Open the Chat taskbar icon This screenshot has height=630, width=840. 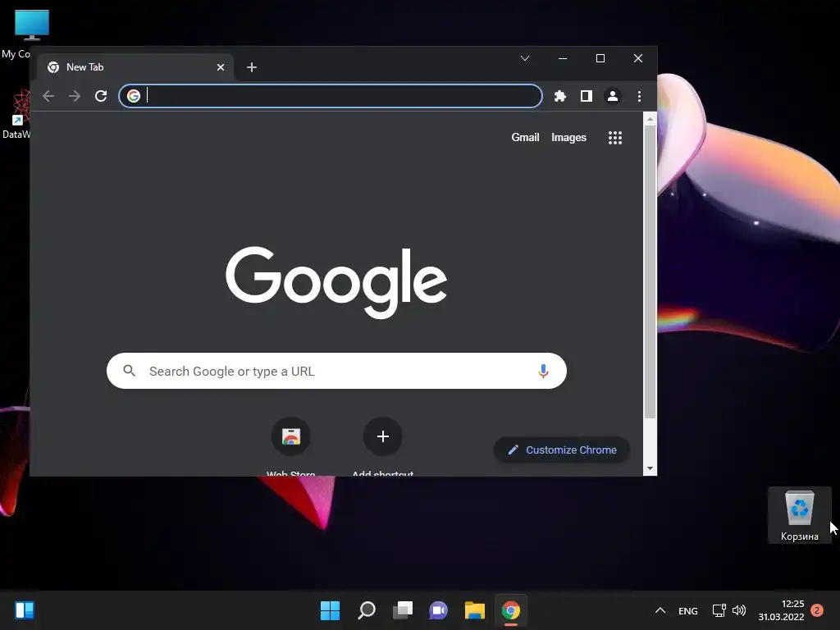click(438, 610)
